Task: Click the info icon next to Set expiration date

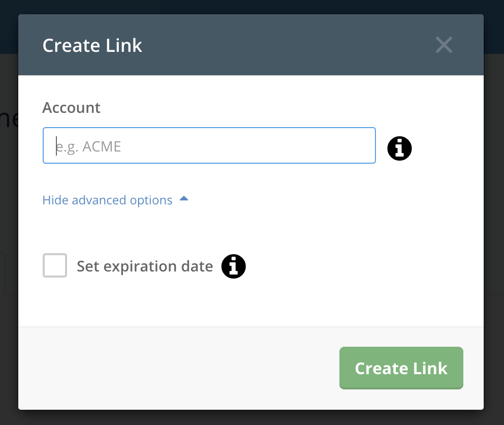Action: tap(234, 266)
